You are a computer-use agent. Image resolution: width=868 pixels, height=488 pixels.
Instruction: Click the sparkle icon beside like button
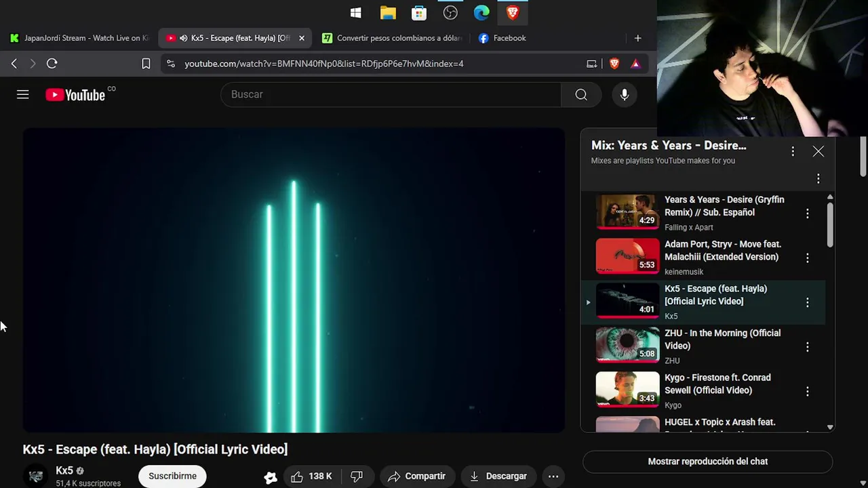coord(271,477)
